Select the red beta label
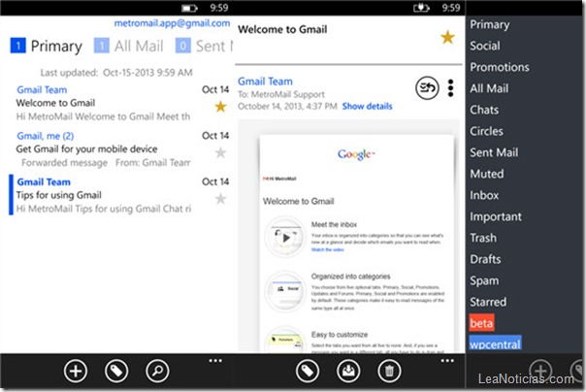The height and width of the screenshot is (392, 586). pos(482,323)
